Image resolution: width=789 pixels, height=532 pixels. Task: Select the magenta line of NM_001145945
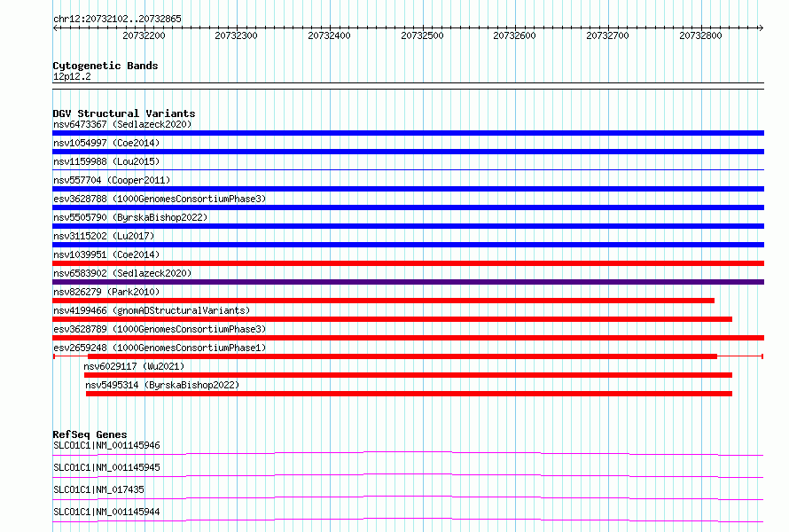[x=408, y=475]
